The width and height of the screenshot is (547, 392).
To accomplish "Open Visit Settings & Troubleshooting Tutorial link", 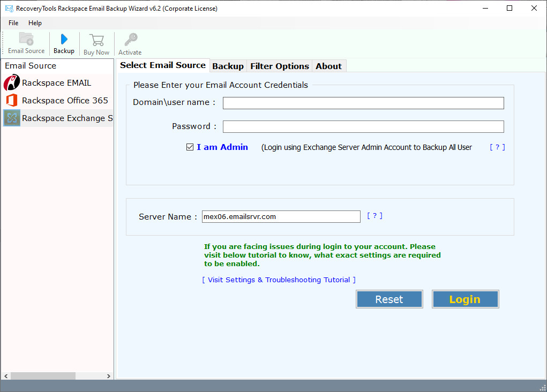I will pos(279,280).
